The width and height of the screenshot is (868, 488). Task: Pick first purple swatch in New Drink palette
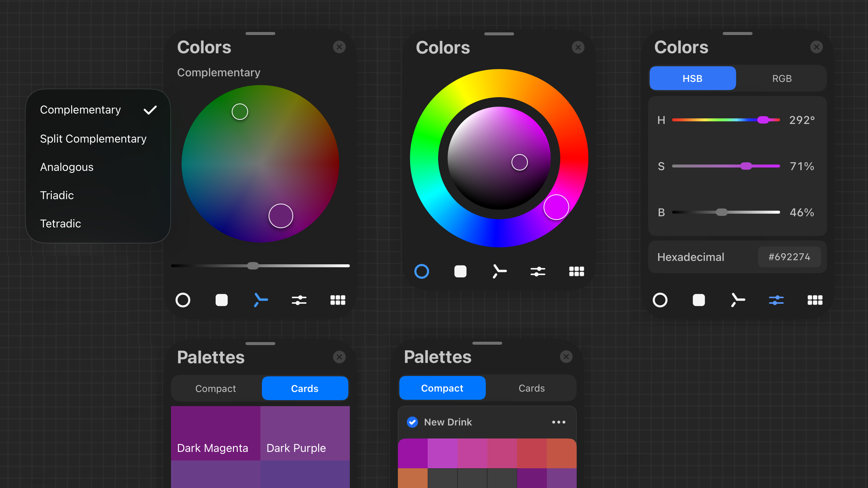[413, 453]
